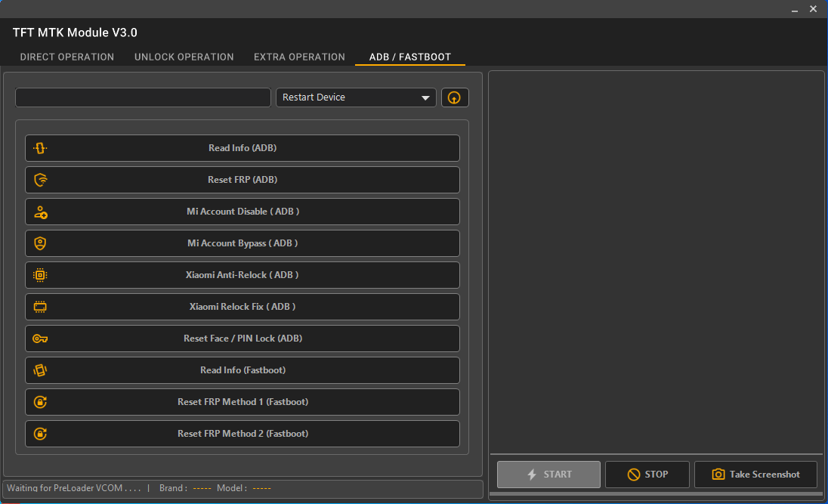Click the Reset Face / PIN Lock key icon
Viewport: 828px width, 504px height.
coord(39,339)
